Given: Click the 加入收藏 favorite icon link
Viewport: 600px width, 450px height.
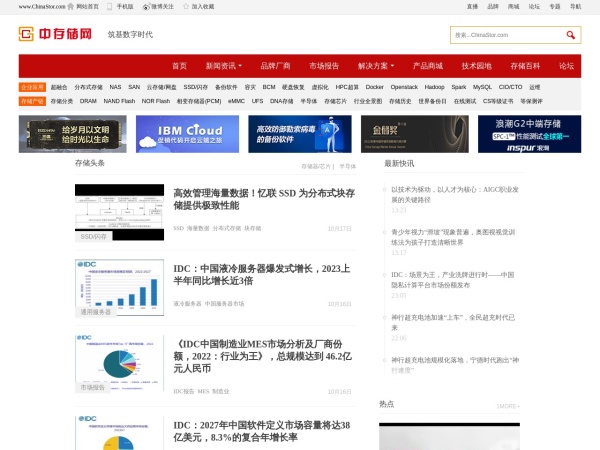Looking at the screenshot, I should pos(200,6).
